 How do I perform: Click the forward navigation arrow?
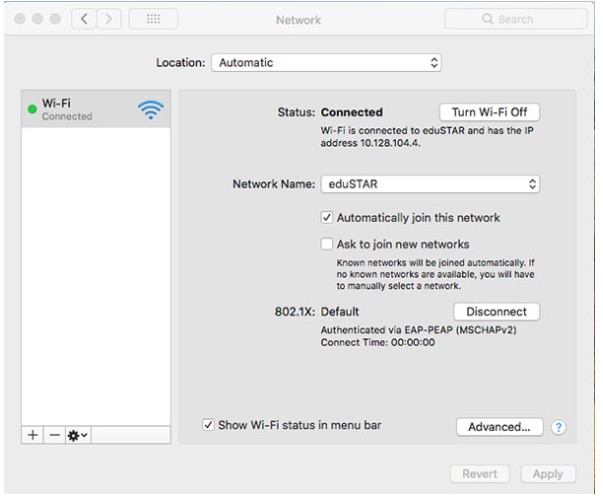108,19
